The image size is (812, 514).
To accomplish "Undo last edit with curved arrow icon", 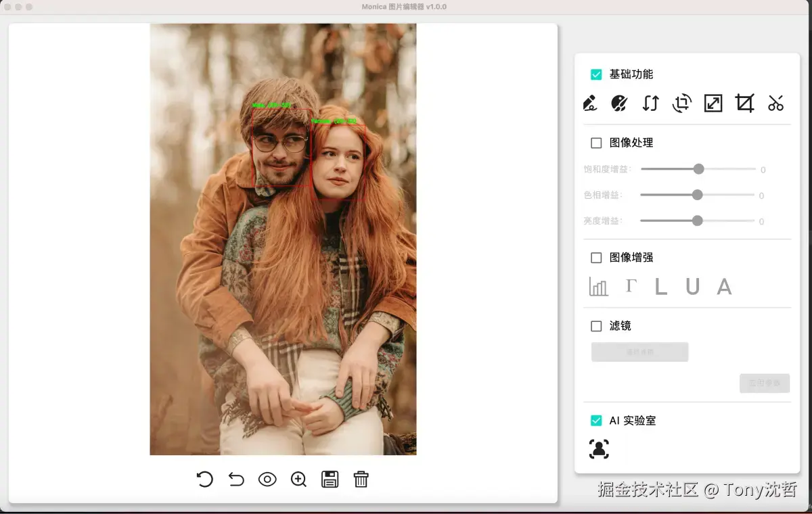I will [x=236, y=480].
